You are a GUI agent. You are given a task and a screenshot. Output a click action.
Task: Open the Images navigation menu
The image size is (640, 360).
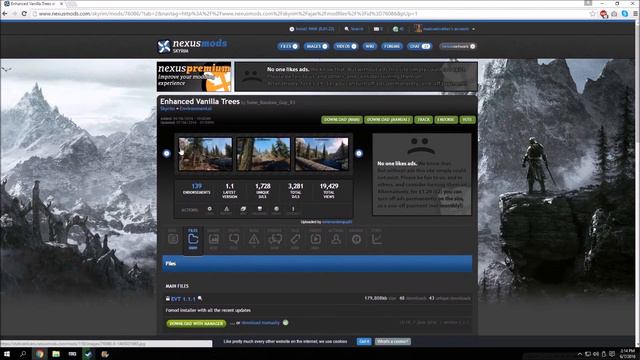tap(316, 46)
